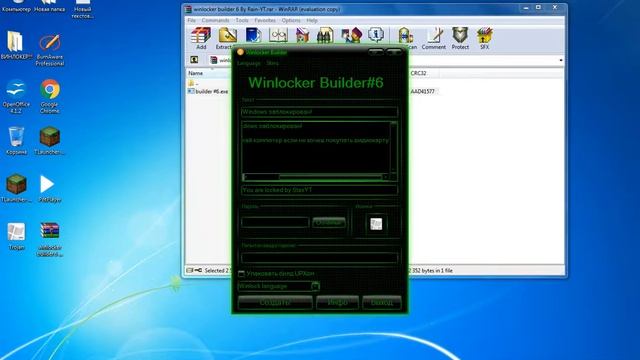Open the Tools menu in WinRAR
640x360 pixels.
pyautogui.click(x=242, y=20)
